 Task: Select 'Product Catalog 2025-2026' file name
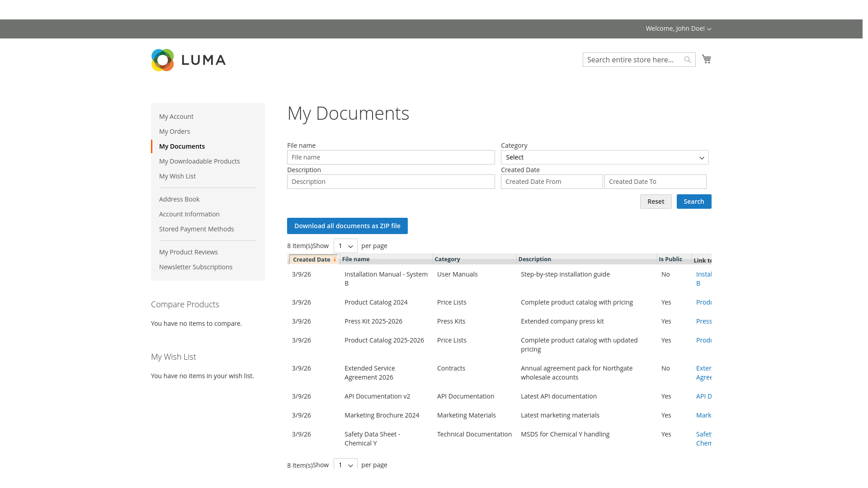click(384, 340)
